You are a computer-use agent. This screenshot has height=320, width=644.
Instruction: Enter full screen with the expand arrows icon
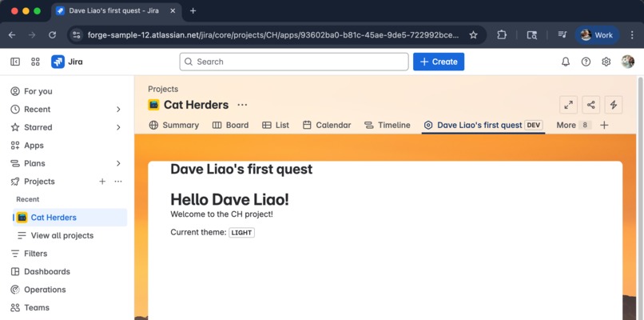tap(568, 105)
